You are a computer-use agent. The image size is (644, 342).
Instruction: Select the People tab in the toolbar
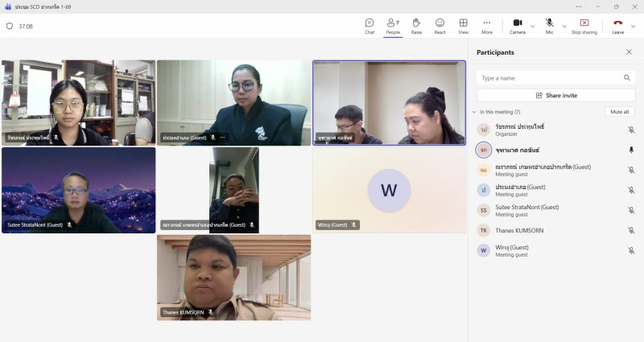point(393,26)
